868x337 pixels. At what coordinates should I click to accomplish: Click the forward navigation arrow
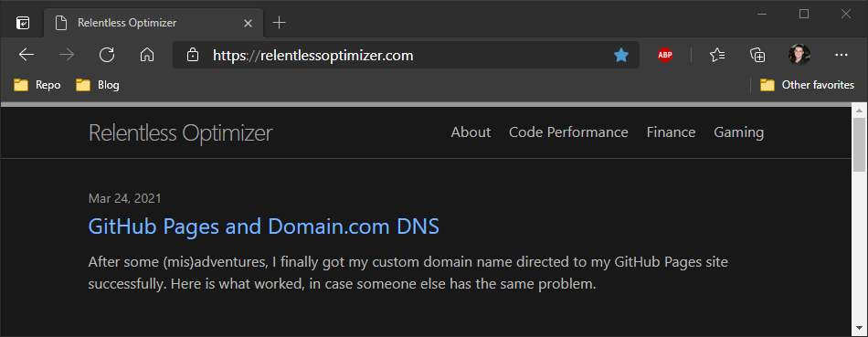67,55
